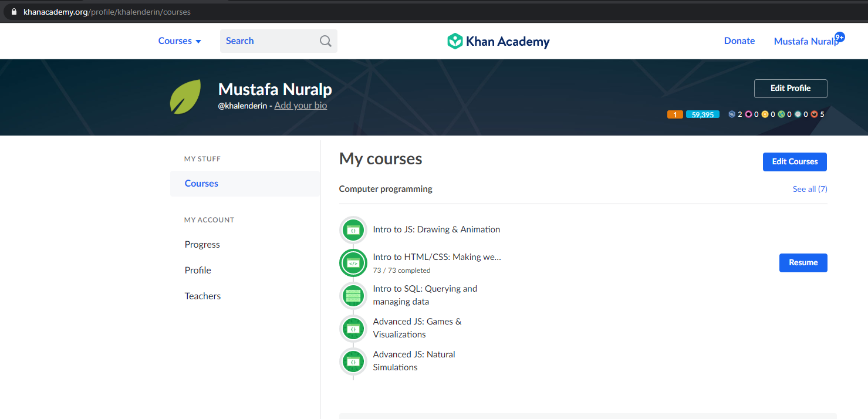Open Intro to JS: Drawing & Animation course icon
This screenshot has height=419, width=868.
coord(353,230)
